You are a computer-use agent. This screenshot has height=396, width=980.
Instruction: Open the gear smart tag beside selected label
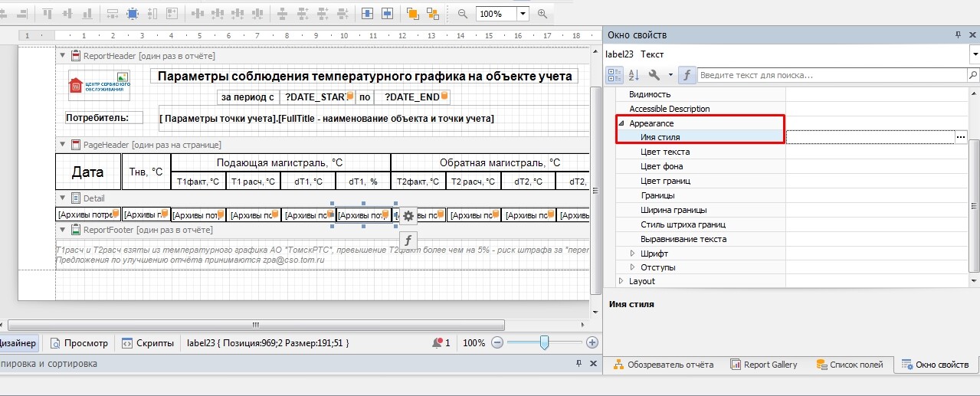pos(408,216)
